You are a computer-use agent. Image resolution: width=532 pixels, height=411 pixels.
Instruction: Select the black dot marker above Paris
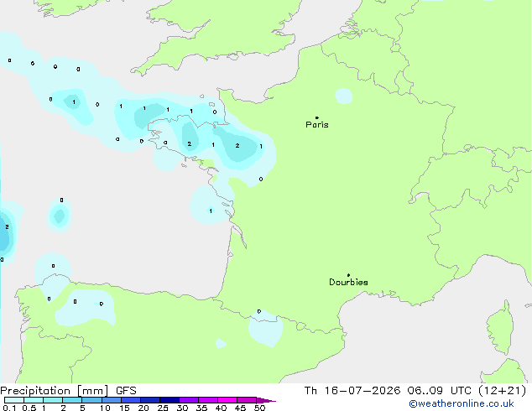[x=317, y=117]
